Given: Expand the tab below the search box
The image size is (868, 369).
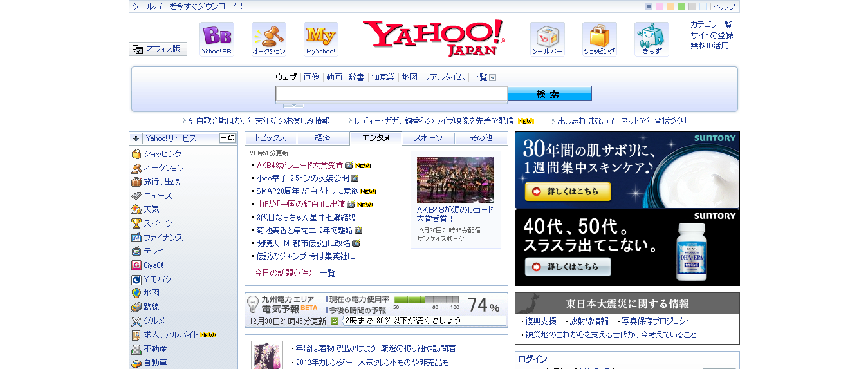Looking at the screenshot, I should [x=293, y=105].
